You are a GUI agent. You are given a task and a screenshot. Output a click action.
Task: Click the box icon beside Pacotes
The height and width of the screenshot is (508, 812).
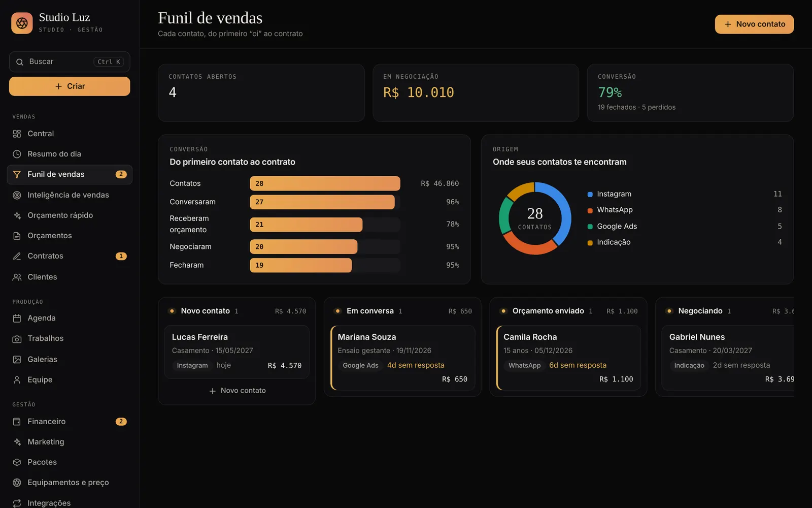point(17,462)
